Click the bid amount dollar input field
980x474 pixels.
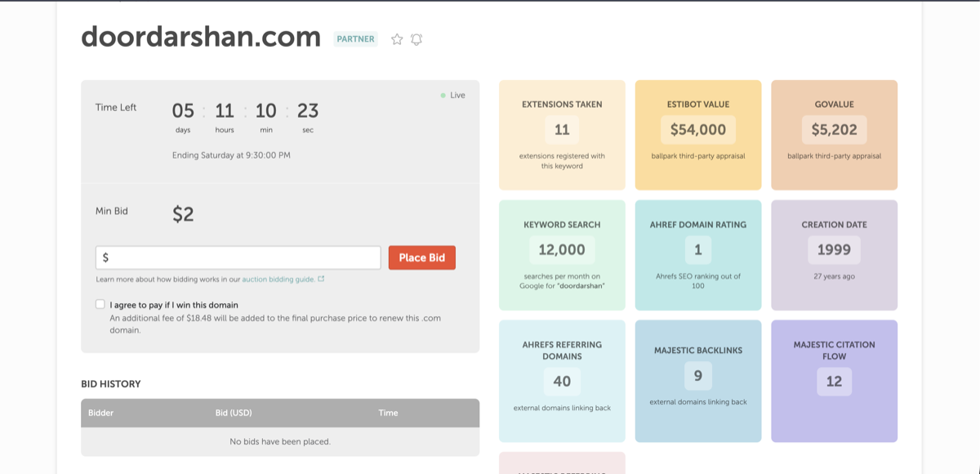[237, 257]
